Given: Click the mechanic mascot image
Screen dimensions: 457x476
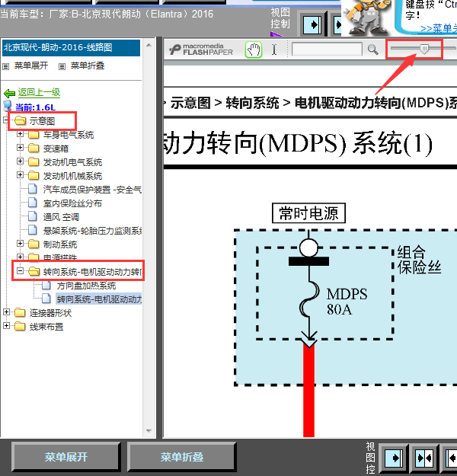Looking at the screenshot, I should tap(366, 18).
